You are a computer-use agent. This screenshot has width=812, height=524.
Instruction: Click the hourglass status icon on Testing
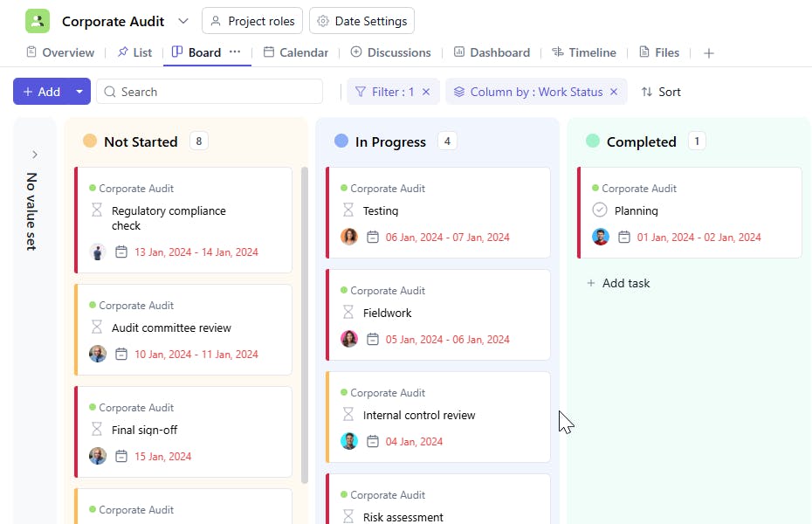348,210
